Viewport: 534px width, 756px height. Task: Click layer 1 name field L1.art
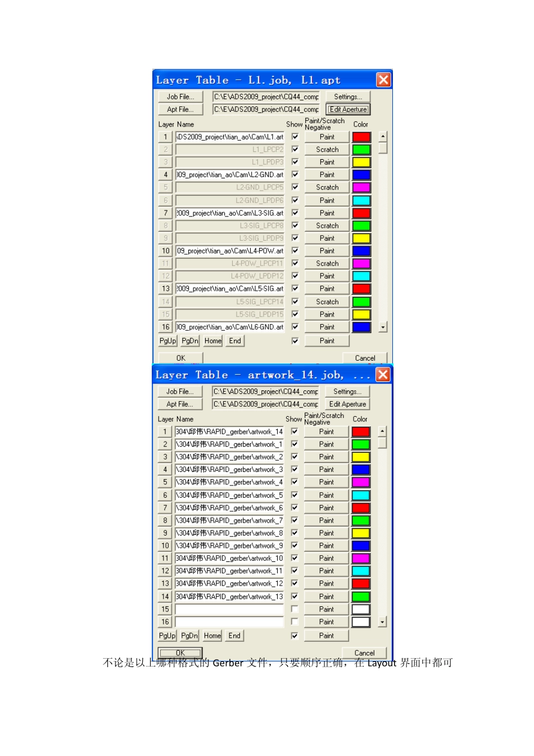tap(230, 137)
